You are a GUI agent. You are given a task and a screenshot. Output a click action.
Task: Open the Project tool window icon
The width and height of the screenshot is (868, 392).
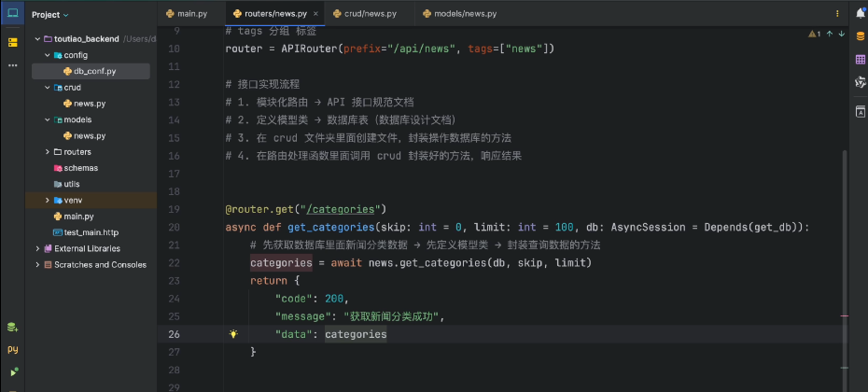[12, 14]
